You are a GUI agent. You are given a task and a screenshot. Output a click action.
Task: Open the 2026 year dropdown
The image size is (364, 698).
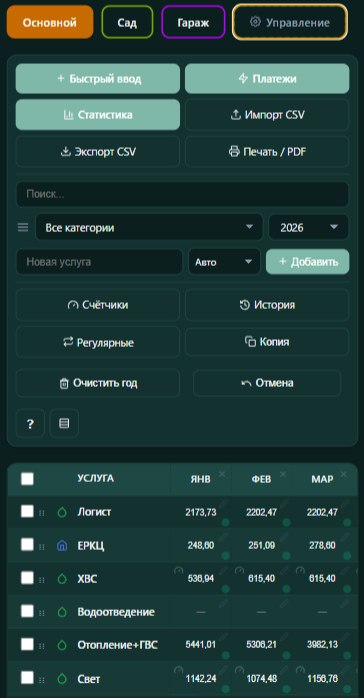(x=309, y=227)
